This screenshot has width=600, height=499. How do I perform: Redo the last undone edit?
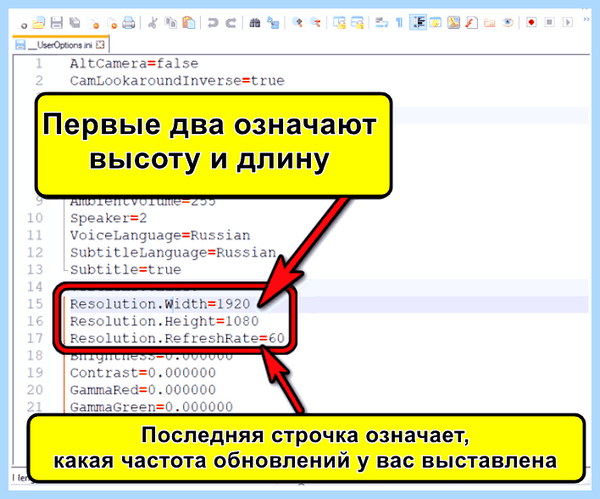230,23
